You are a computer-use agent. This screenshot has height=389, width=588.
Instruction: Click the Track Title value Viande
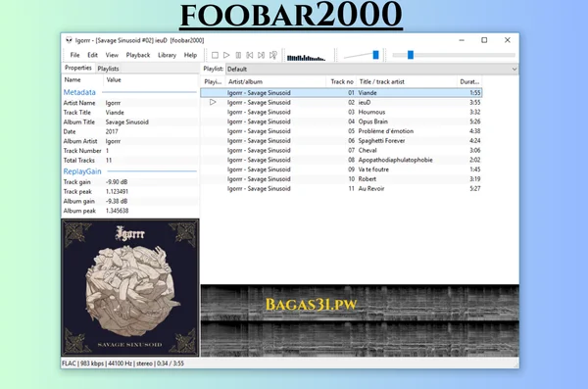115,113
